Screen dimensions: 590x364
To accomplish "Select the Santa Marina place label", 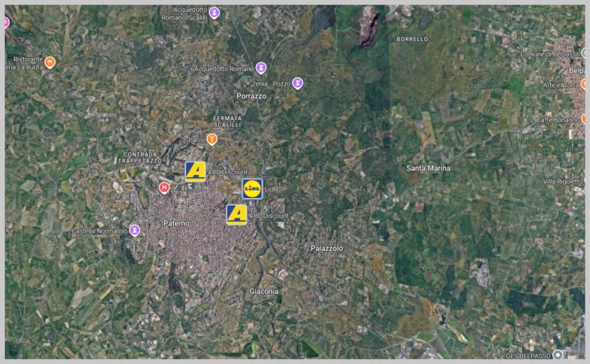I will (x=428, y=168).
